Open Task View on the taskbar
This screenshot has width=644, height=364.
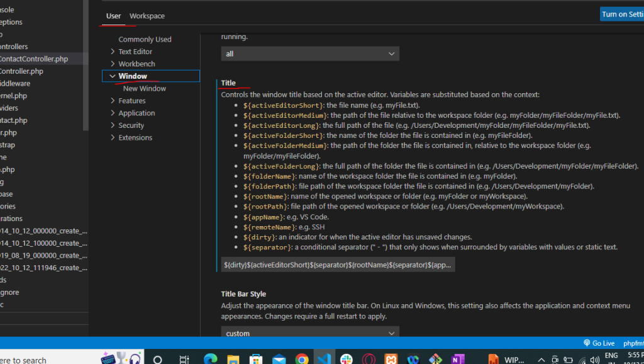pyautogui.click(x=184, y=360)
